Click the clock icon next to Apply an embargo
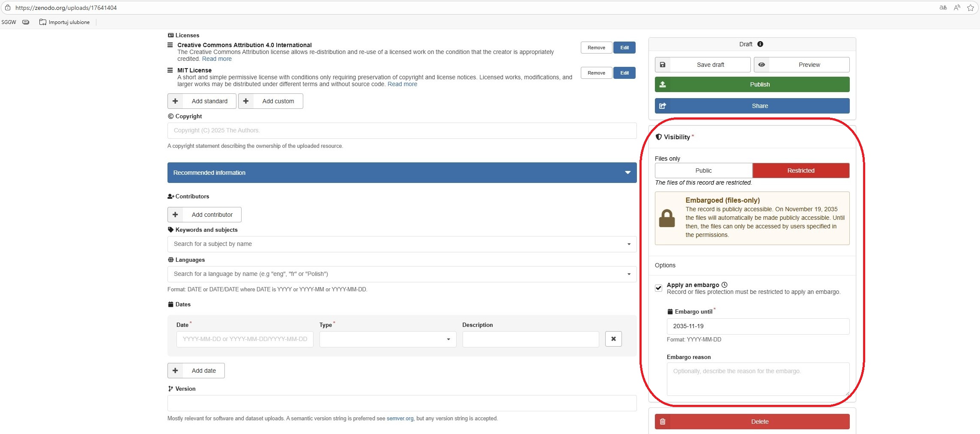 (x=724, y=285)
